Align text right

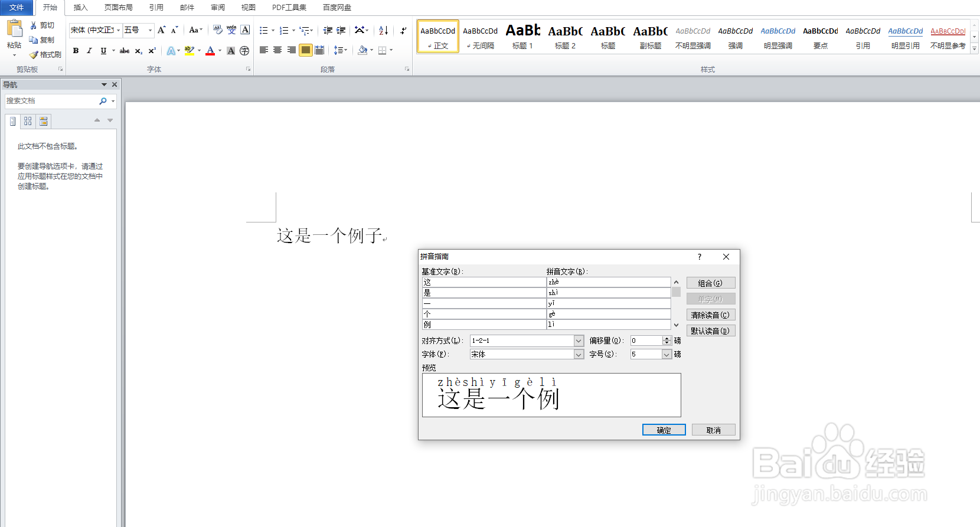(x=292, y=50)
